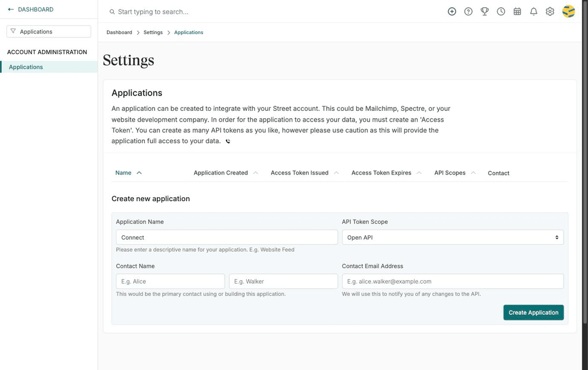Image resolution: width=588 pixels, height=370 pixels.
Task: Click the Create new application heading
Action: coord(151,199)
